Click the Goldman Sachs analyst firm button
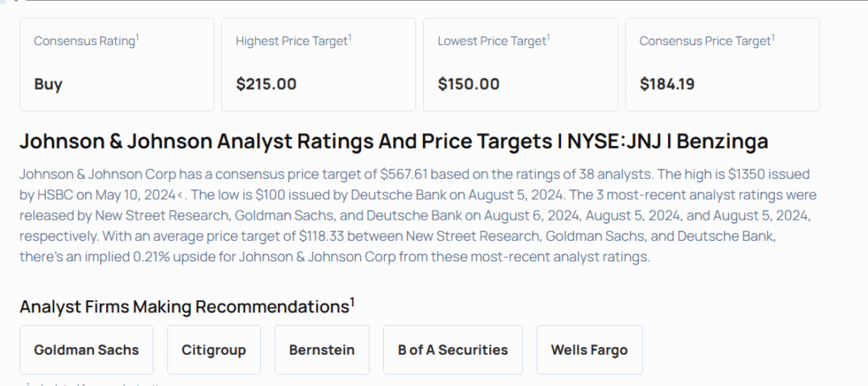The width and height of the screenshot is (868, 386). [86, 350]
